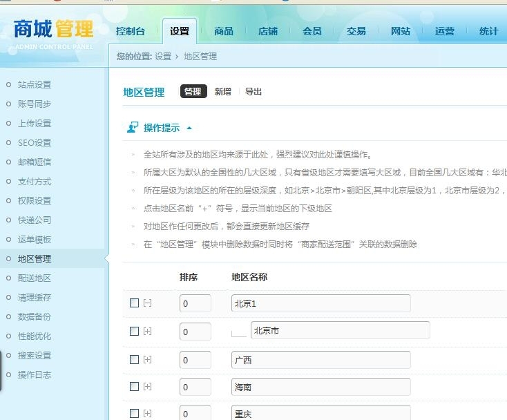Check the 北京市 row checkbox
This screenshot has height=420, width=507.
coord(134,331)
